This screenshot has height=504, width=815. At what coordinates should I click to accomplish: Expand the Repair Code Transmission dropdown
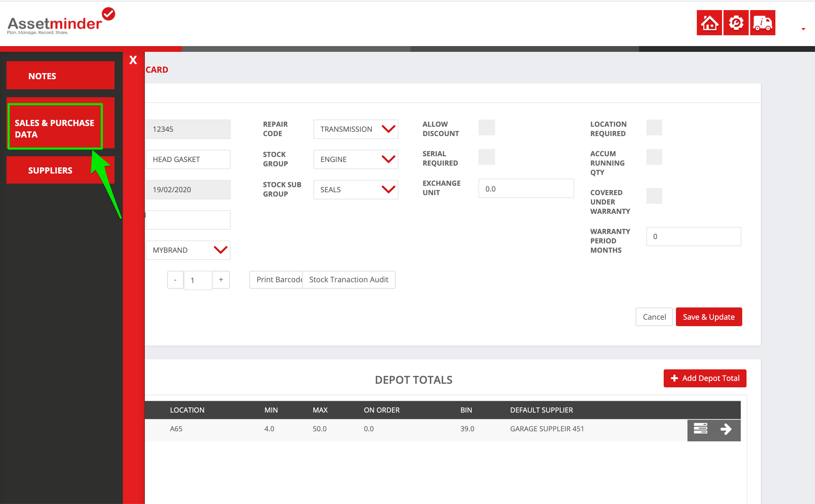(x=356, y=129)
